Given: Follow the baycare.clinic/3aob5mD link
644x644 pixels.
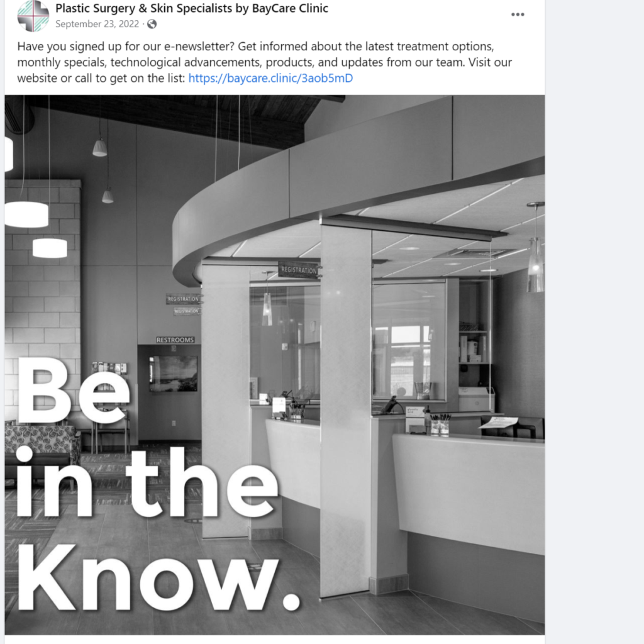Looking at the screenshot, I should click(270, 78).
